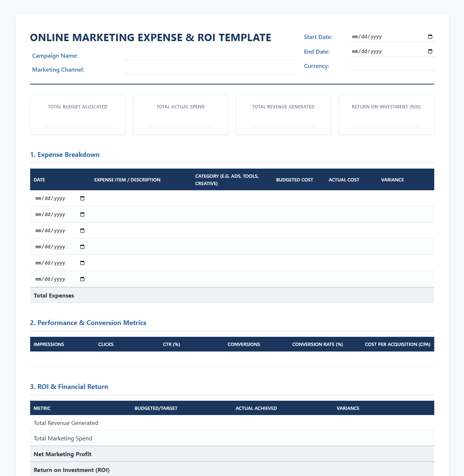Click the 'COST PER ACQUISITION (CPA)' column header
The width and height of the screenshot is (464, 476).
(398, 345)
